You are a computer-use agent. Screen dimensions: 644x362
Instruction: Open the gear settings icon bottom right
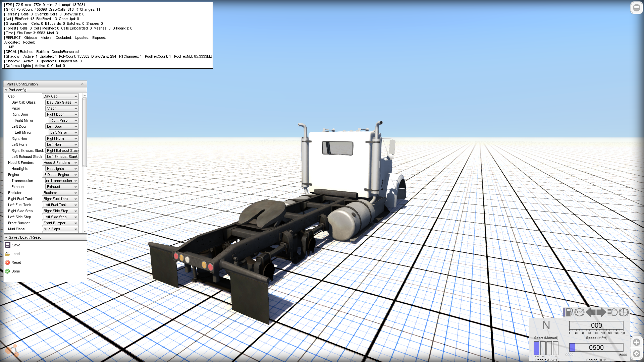(x=636, y=354)
